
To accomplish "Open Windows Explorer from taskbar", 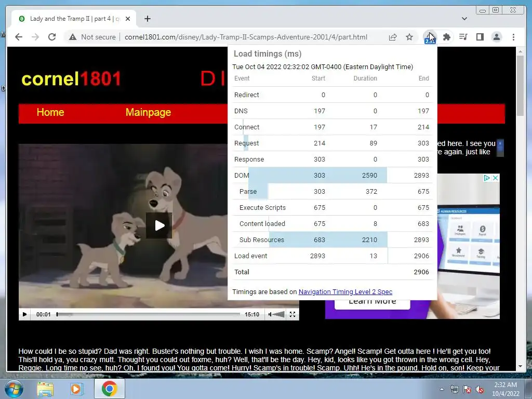I will coord(46,389).
